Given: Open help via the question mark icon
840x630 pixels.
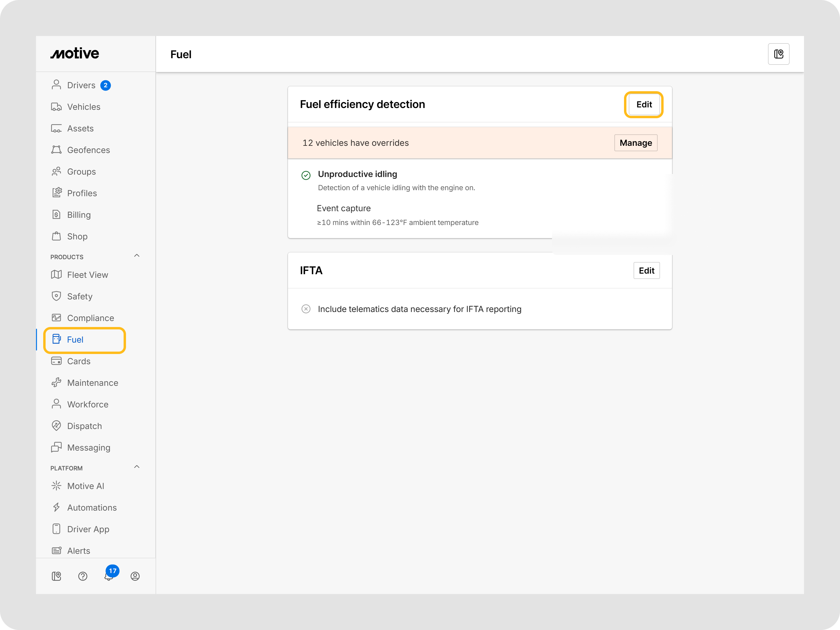Looking at the screenshot, I should (x=83, y=576).
